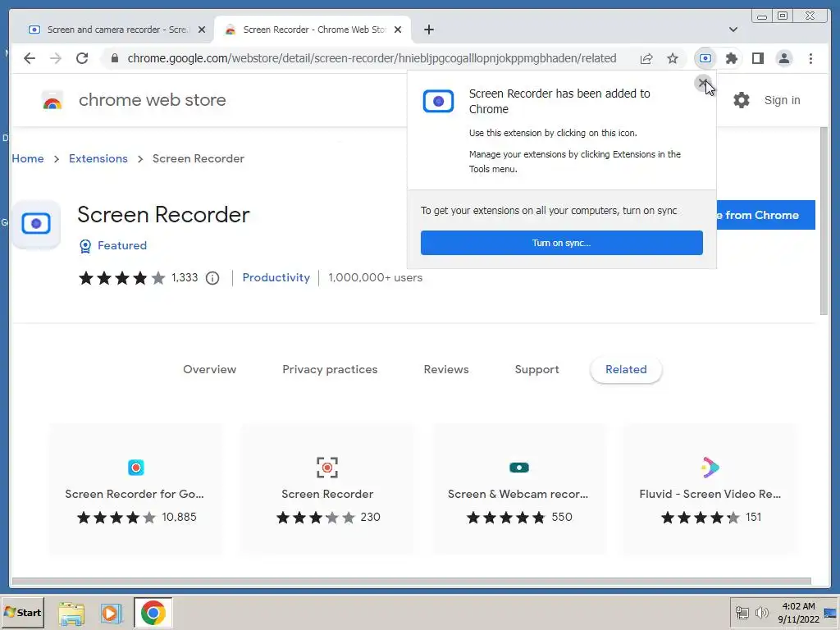Open 'Screen & Webcam recor...' related card
The width and height of the screenshot is (840, 630).
tap(519, 489)
